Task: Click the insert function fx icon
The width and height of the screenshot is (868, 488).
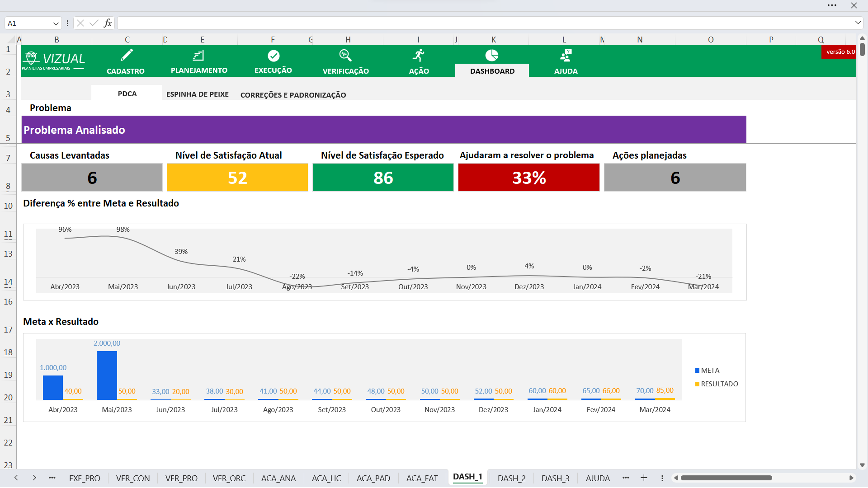Action: [x=108, y=23]
